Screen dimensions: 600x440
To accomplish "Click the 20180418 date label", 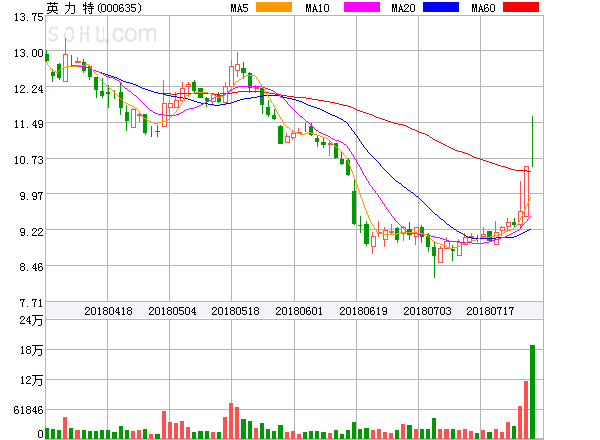I will click(108, 311).
